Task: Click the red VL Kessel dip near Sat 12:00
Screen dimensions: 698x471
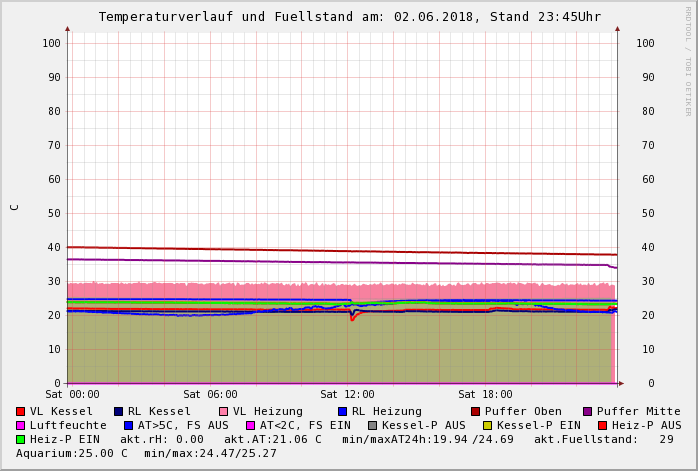Action: point(352,318)
